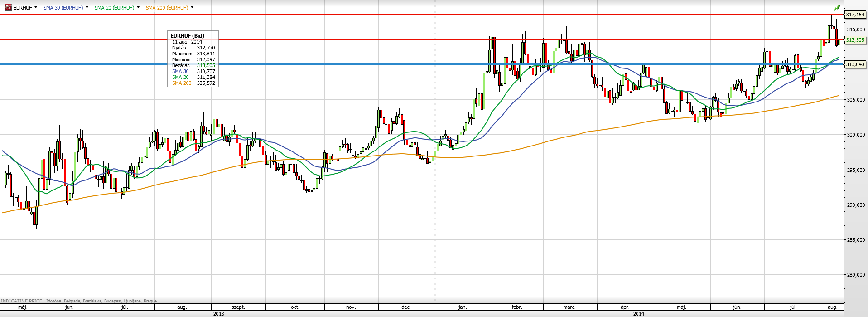
Task: Click the 11-aug.-2014 date in the tooltip
Action: 187,42
